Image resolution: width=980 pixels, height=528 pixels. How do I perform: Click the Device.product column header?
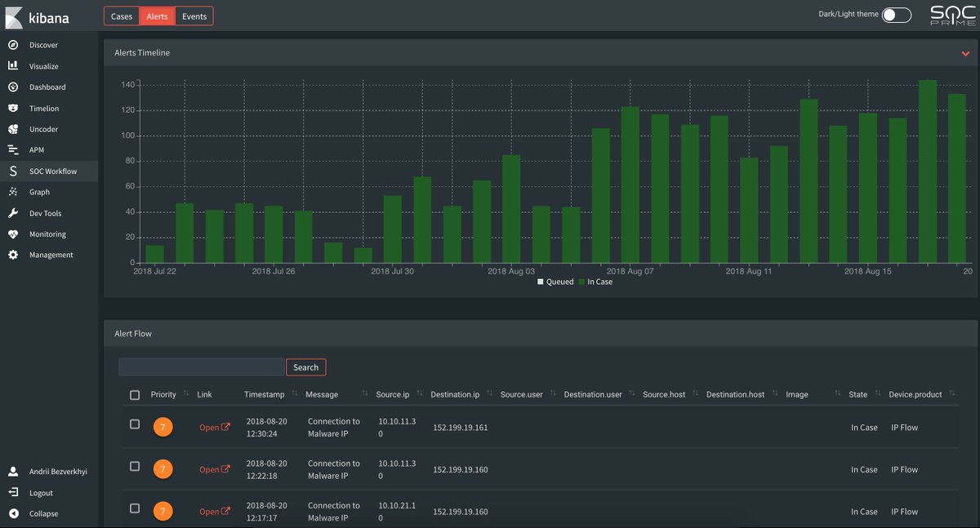coord(915,394)
